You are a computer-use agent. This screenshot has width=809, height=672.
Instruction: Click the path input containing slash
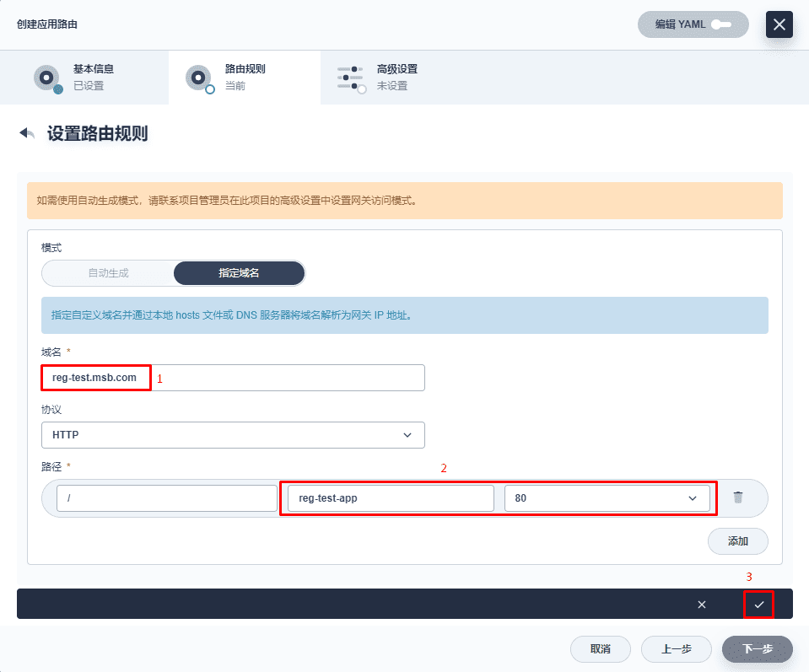point(167,498)
